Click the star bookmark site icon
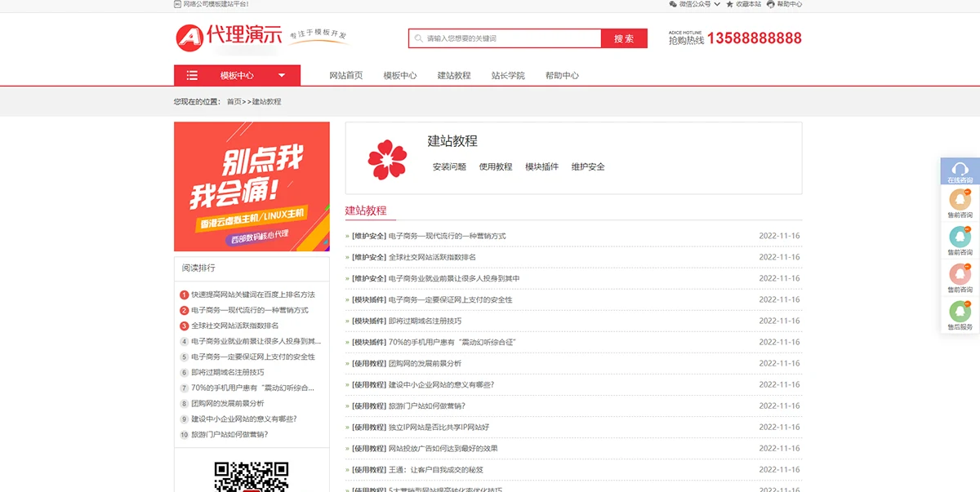Viewport: 980px width, 492px height. click(x=730, y=4)
